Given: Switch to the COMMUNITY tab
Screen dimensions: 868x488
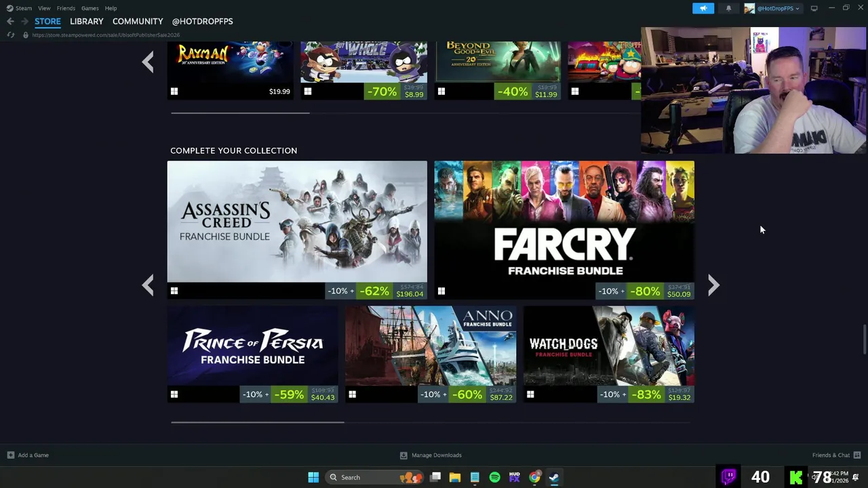Looking at the screenshot, I should click(x=138, y=21).
